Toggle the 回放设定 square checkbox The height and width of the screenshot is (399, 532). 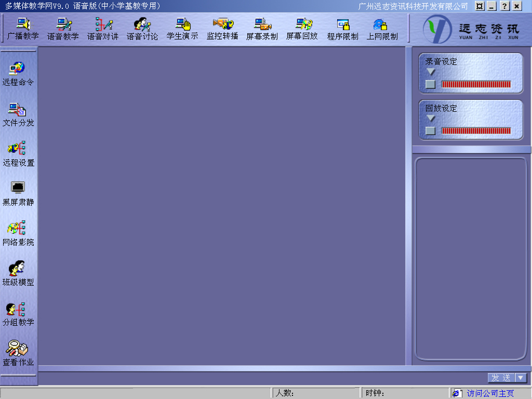pyautogui.click(x=430, y=130)
